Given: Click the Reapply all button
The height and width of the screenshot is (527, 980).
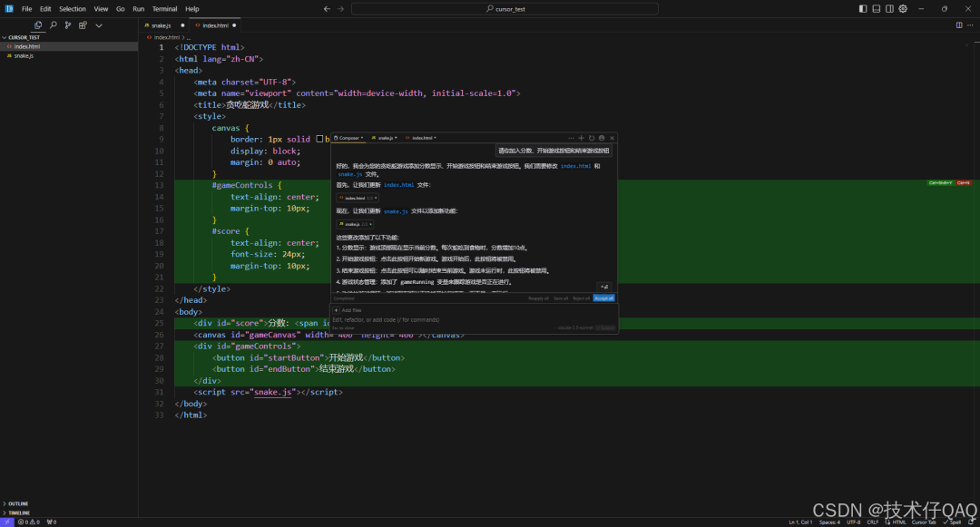Looking at the screenshot, I should point(538,298).
